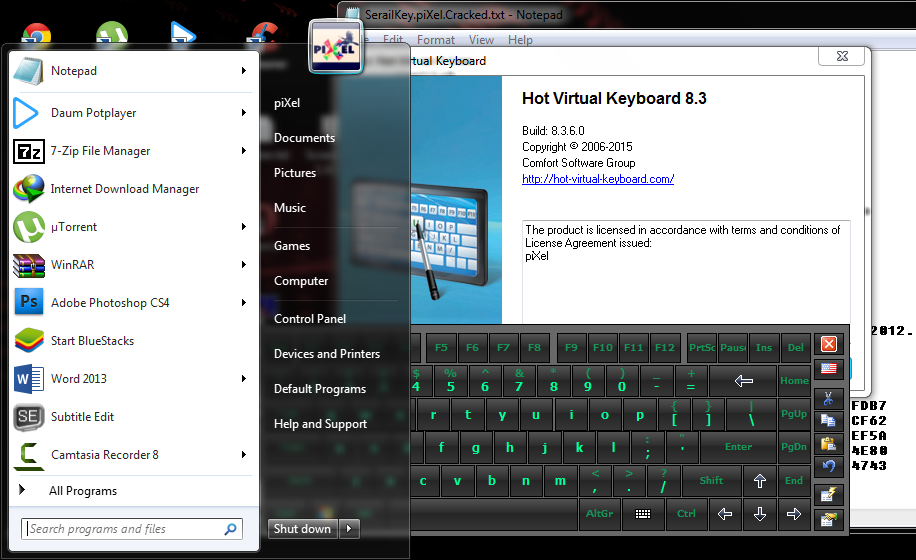Click the Down arrow key on virtual keyboard

point(759,514)
